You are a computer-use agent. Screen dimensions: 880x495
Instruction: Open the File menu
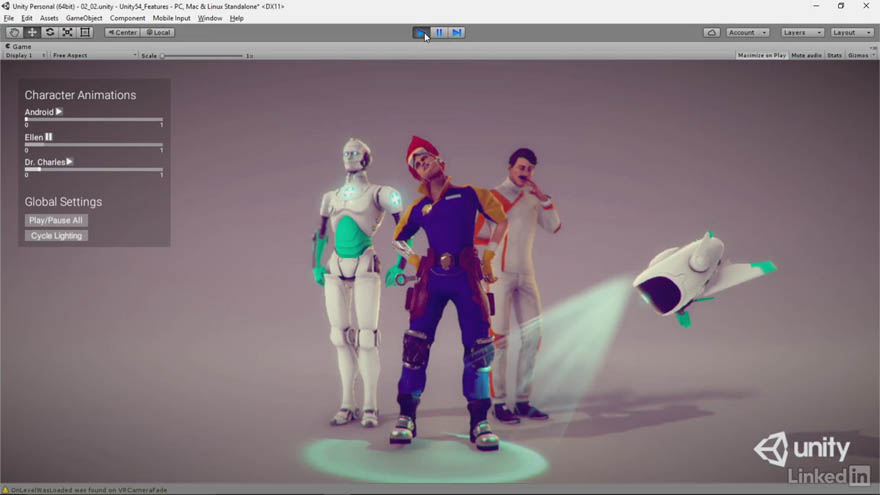coord(9,18)
